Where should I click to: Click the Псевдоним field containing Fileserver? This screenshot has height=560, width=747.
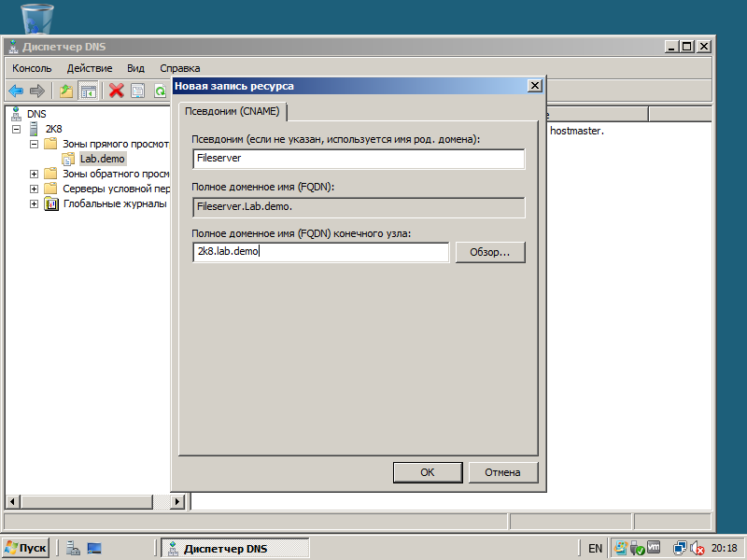(x=359, y=158)
